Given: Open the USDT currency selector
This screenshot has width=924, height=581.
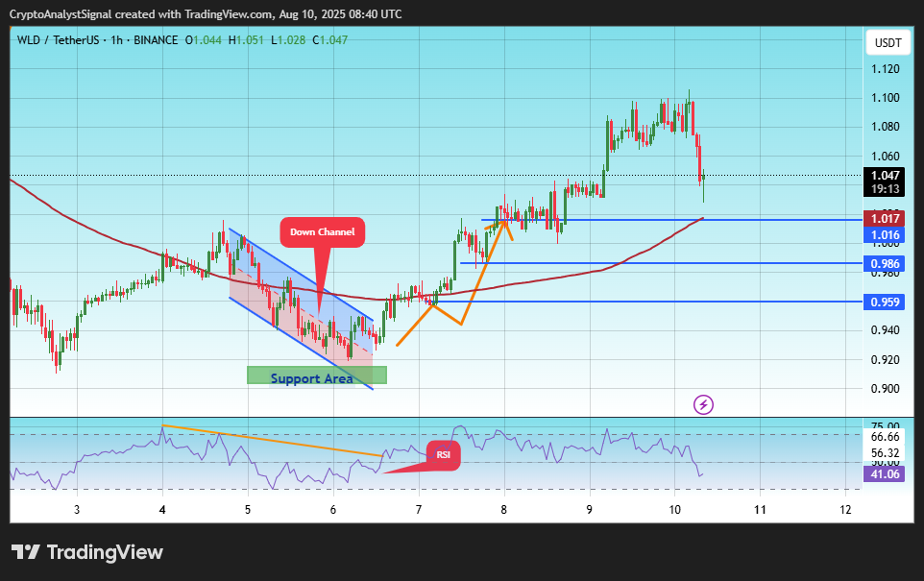Looking at the screenshot, I should click(888, 43).
